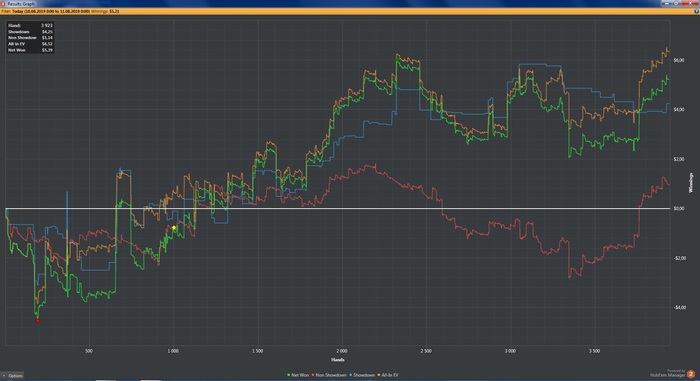Click the 1 000 x-axis label
Viewport: 700px width, 381px height.
tap(173, 351)
